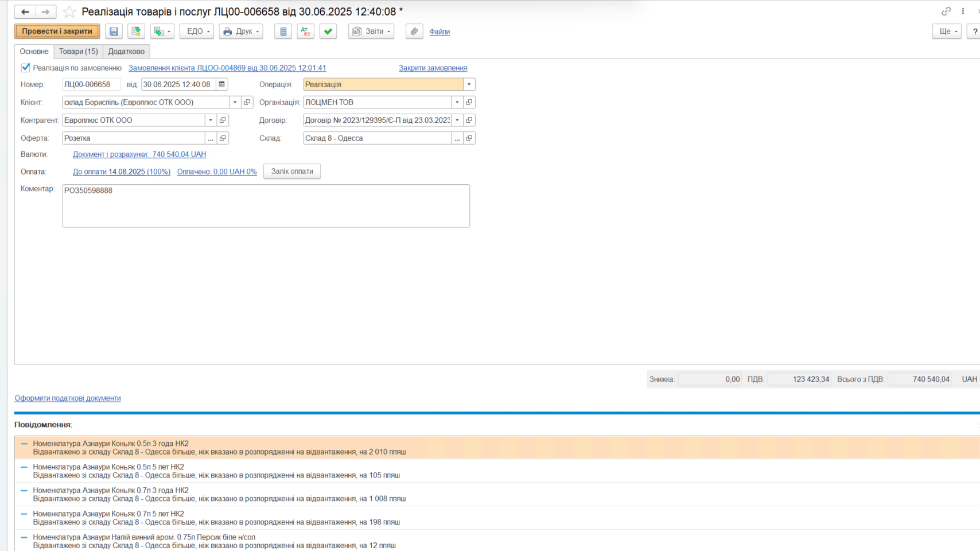
Task: Click the Залік оплати button
Action: click(x=292, y=172)
